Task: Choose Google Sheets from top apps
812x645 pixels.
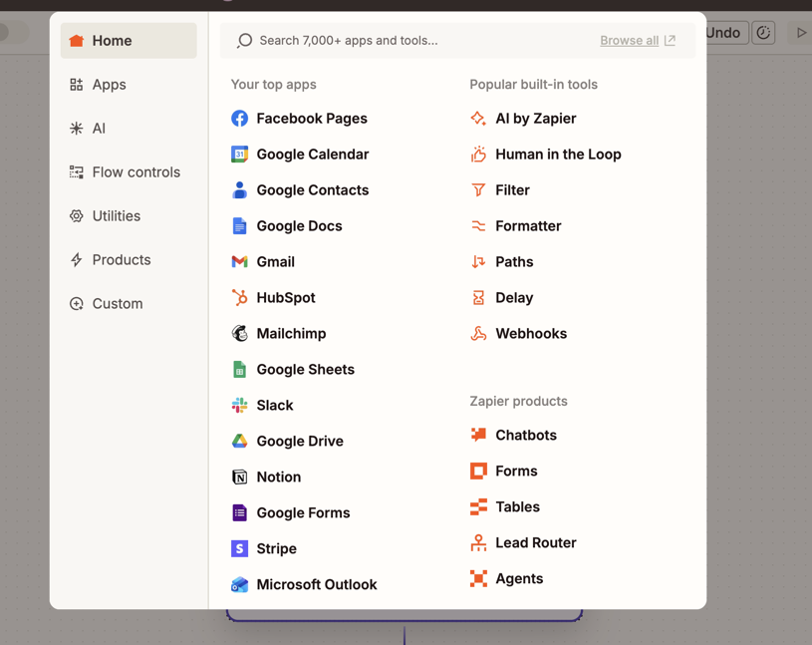Action: 306,370
